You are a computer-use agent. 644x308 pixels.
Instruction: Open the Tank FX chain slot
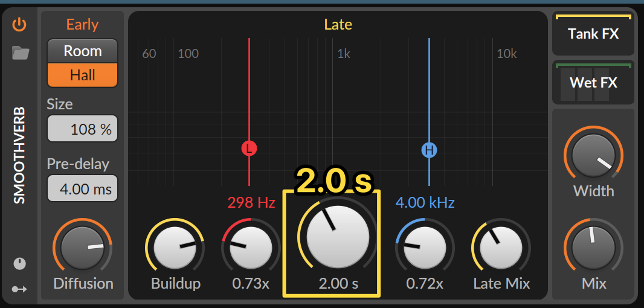(x=593, y=34)
